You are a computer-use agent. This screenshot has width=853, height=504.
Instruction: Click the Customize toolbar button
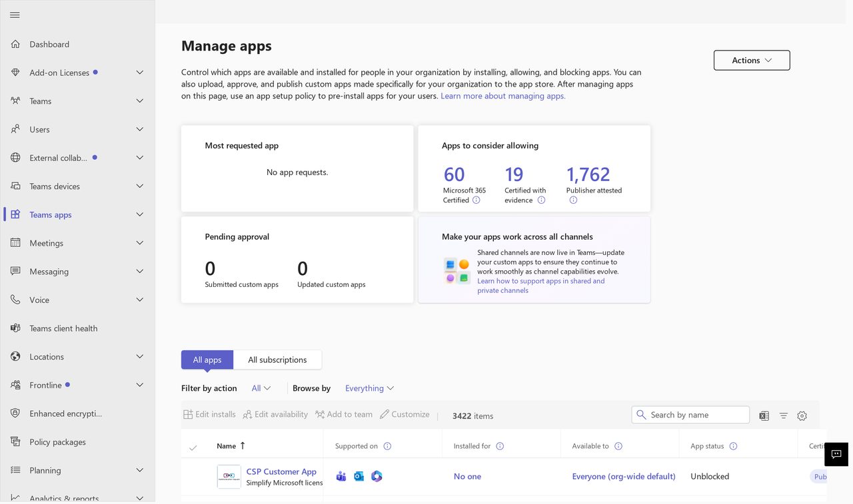(405, 414)
